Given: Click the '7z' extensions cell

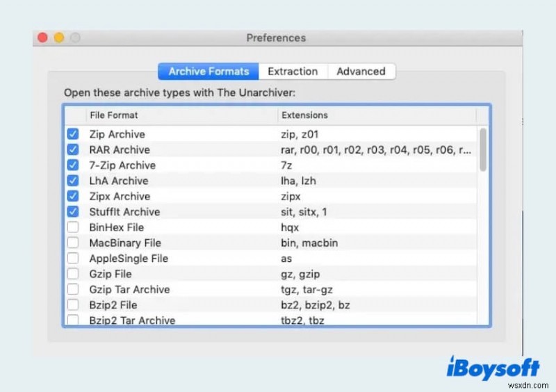Looking at the screenshot, I should tap(286, 165).
